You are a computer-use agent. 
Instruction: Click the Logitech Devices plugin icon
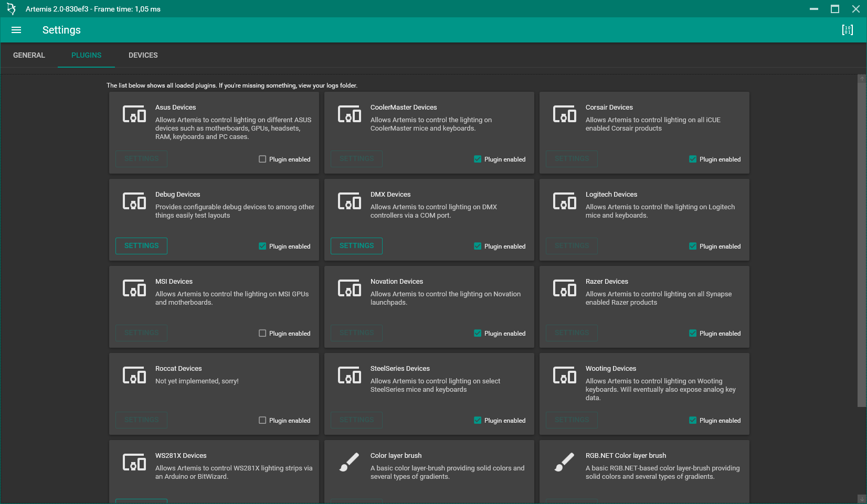pos(565,201)
